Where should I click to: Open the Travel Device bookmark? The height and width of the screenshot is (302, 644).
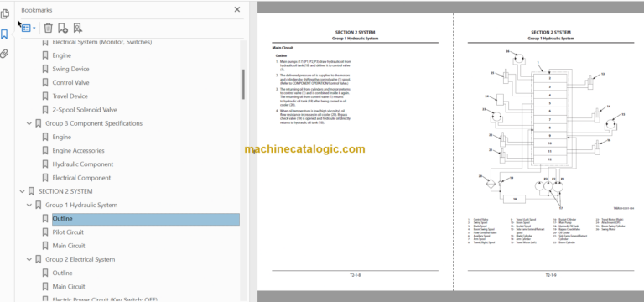coord(70,96)
